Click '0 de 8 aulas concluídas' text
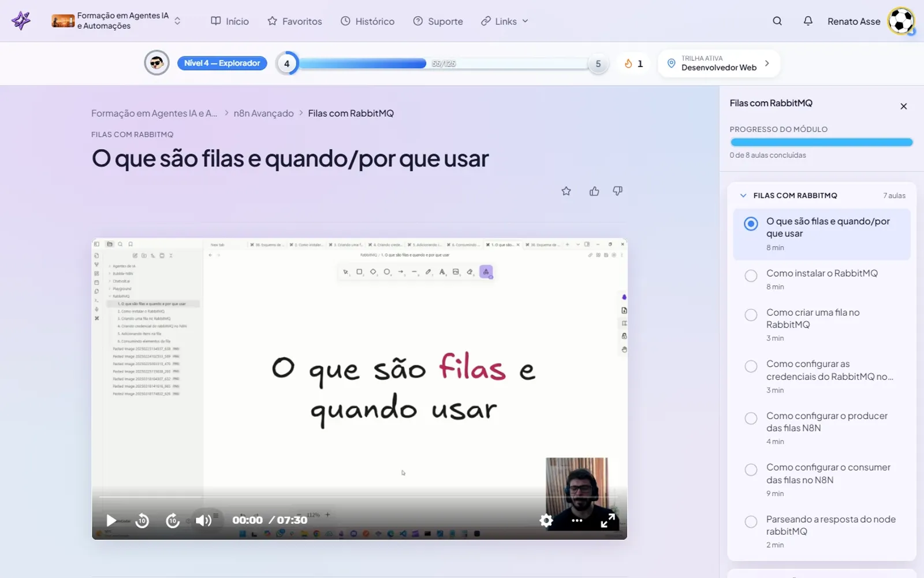The height and width of the screenshot is (578, 924). tap(767, 155)
